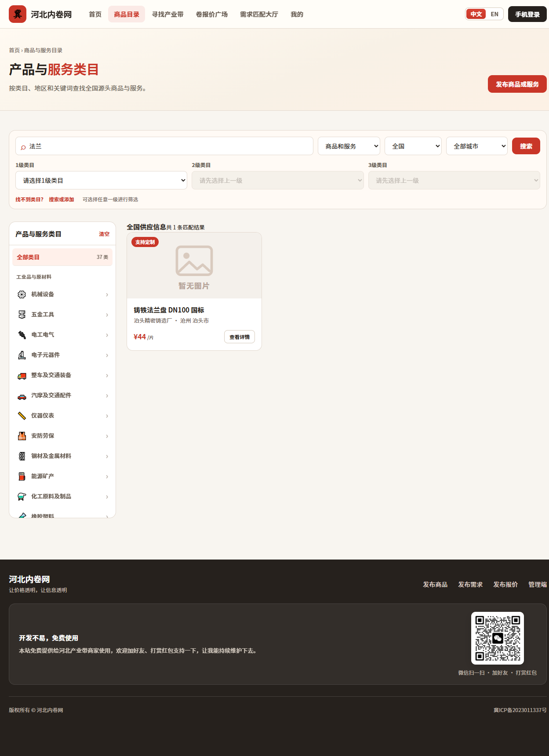This screenshot has width=549, height=756.
Task: Go to 首页 in the top navigation
Action: click(x=95, y=14)
